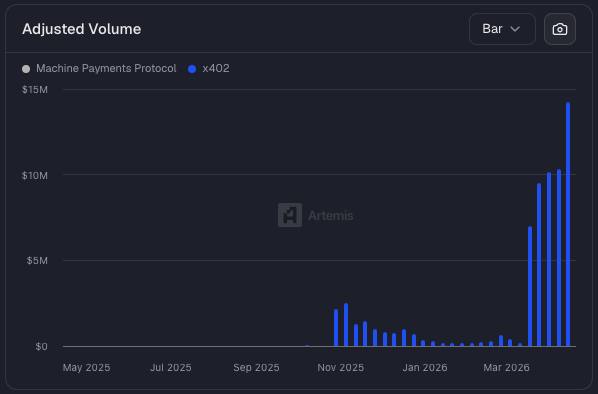Click the chevron arrow beside Bar
This screenshot has height=394, width=598.
point(515,29)
